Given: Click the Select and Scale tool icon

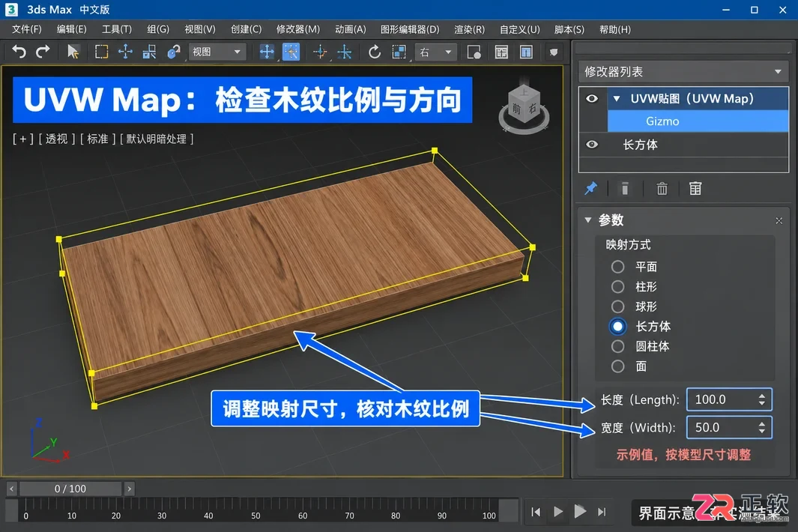Looking at the screenshot, I should (x=149, y=52).
